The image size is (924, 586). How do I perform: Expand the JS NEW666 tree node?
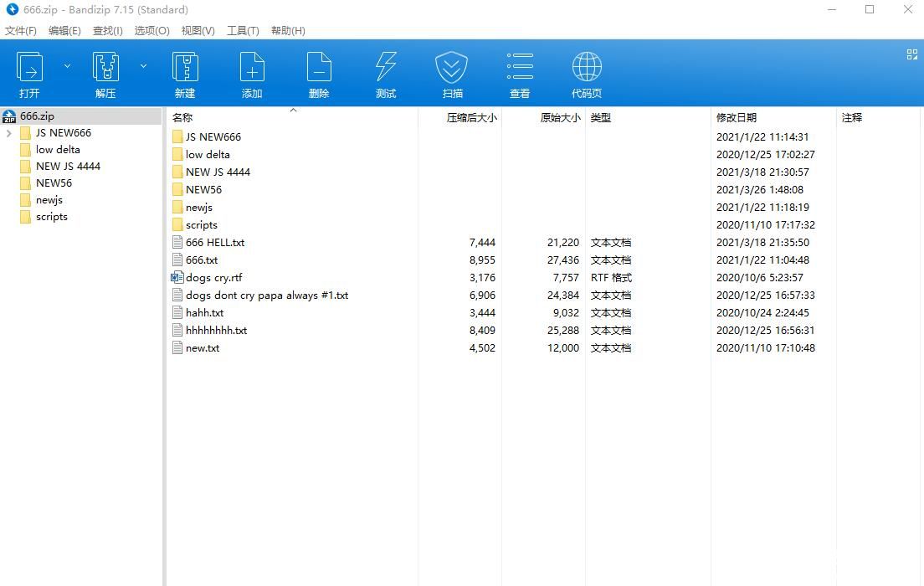click(9, 133)
